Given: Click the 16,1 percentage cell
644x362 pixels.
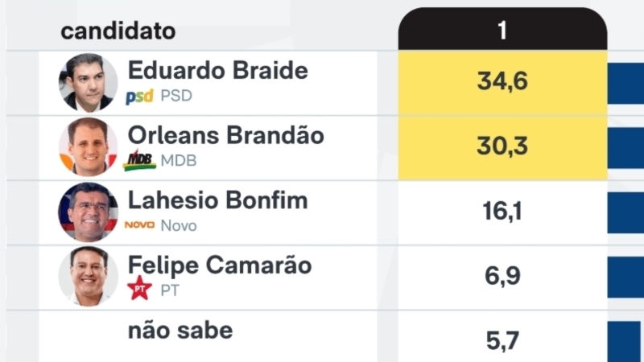Looking at the screenshot, I should point(502,212).
